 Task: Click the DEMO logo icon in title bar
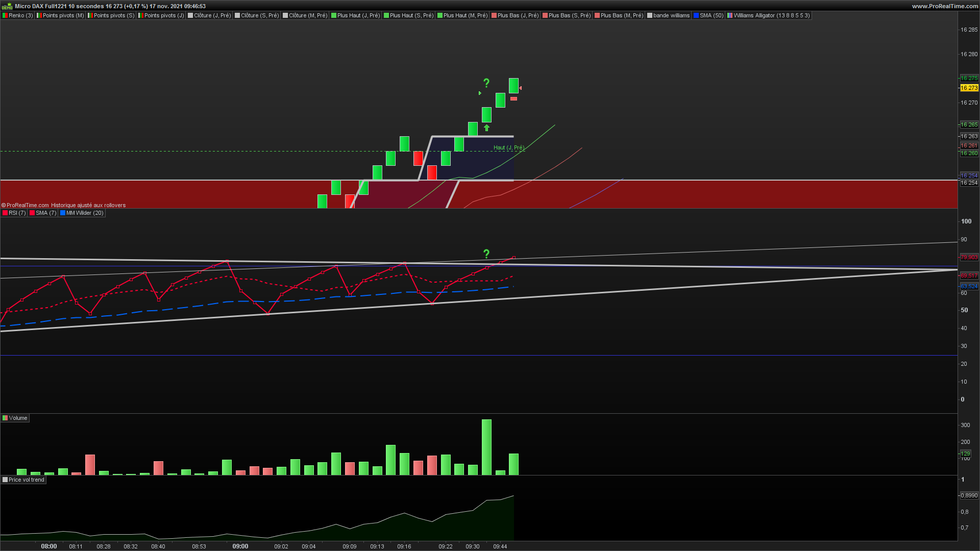point(7,6)
